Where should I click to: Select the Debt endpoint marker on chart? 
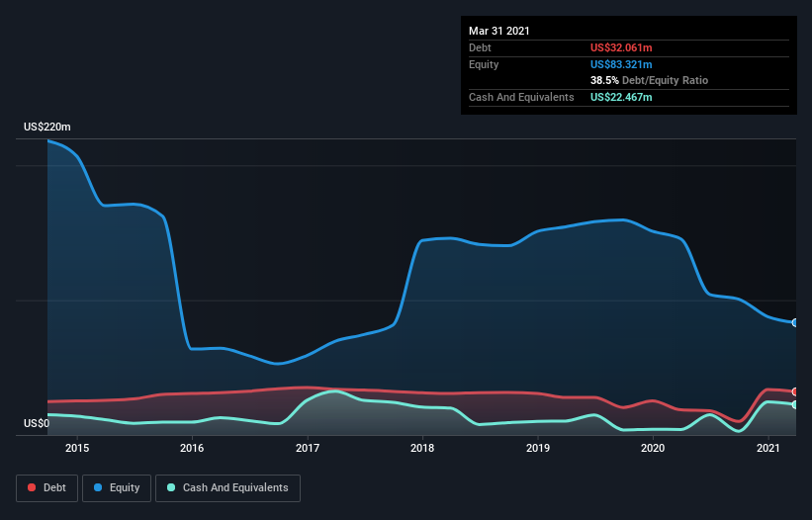[x=795, y=391]
